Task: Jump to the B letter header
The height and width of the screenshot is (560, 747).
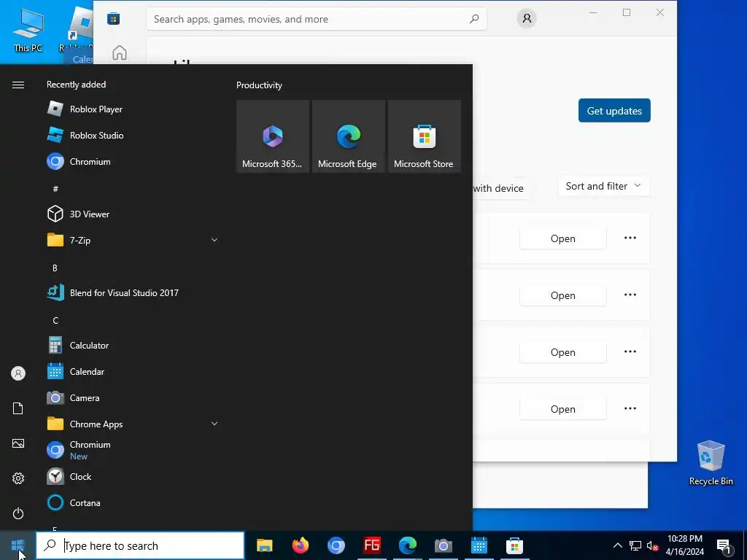Action: (55, 268)
